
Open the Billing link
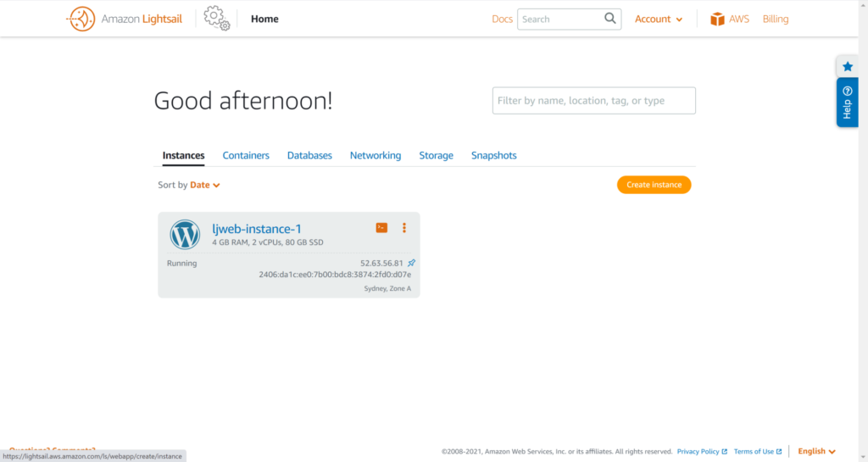[x=776, y=19]
